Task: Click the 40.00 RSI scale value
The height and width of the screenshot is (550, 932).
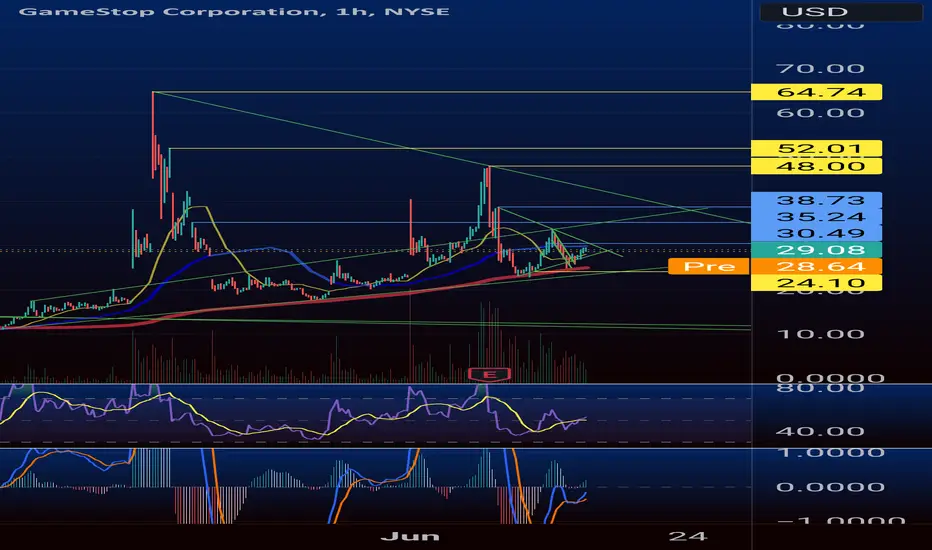Action: point(820,432)
